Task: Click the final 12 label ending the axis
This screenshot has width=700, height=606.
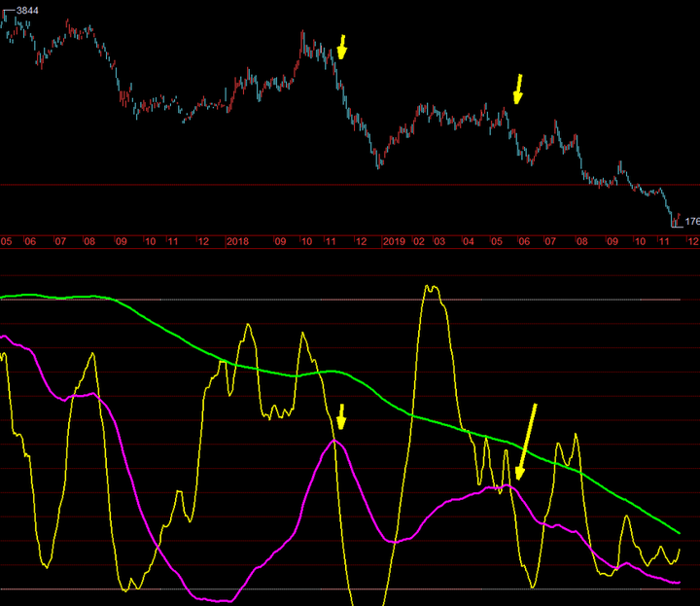Action: coord(693,241)
